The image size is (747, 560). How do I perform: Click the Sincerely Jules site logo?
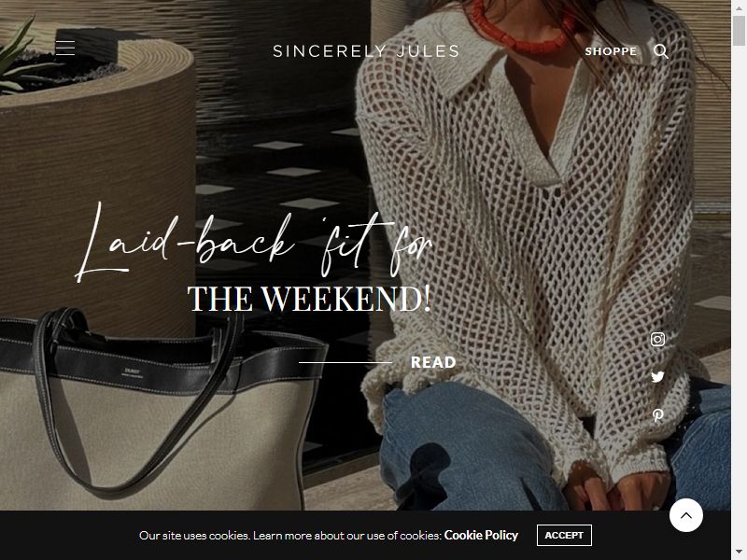coord(366,51)
